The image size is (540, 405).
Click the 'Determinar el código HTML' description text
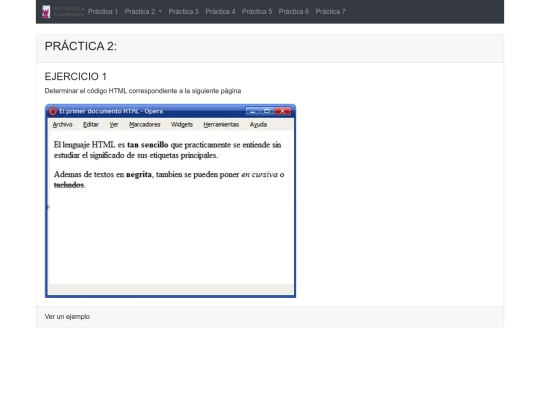[143, 91]
